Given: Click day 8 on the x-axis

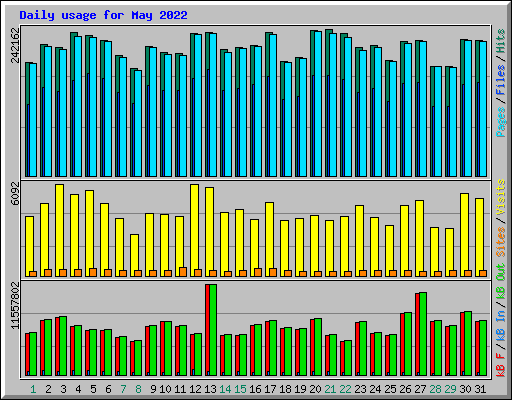Looking at the screenshot, I should 138,389.
